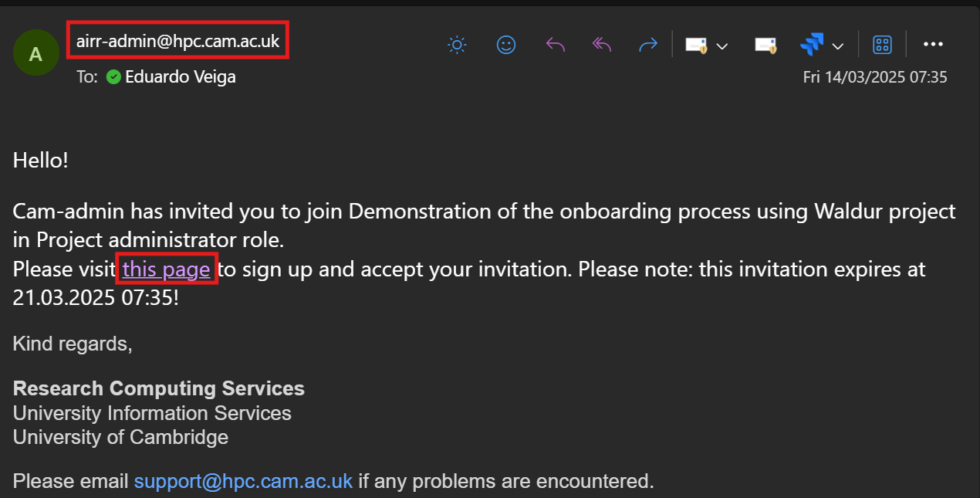
Task: Click the "To:" label in the header
Action: click(87, 76)
